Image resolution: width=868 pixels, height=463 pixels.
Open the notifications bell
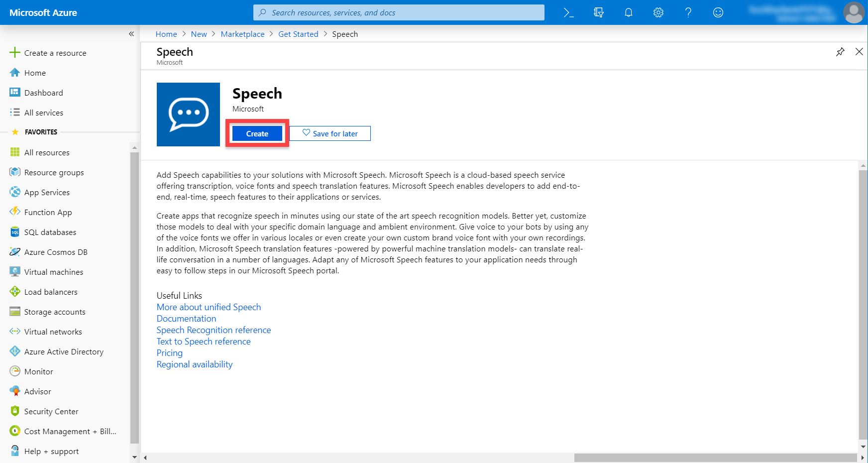[x=629, y=12]
